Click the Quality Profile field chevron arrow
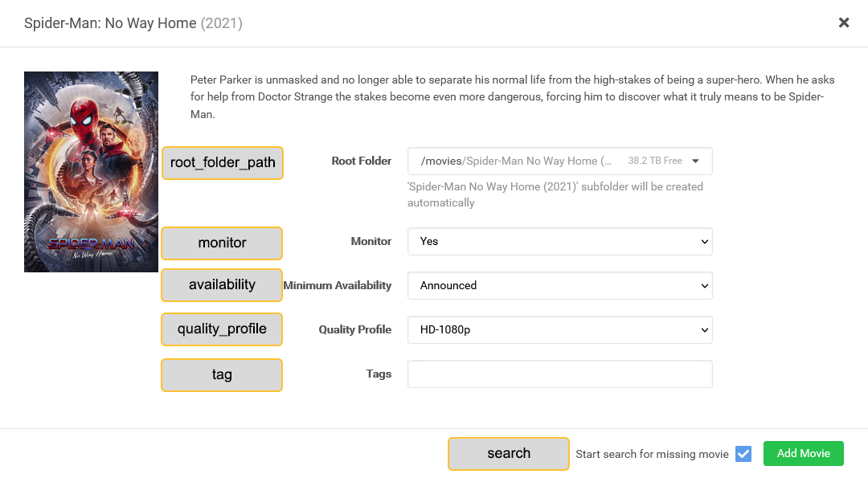This screenshot has width=868, height=478. coord(704,330)
